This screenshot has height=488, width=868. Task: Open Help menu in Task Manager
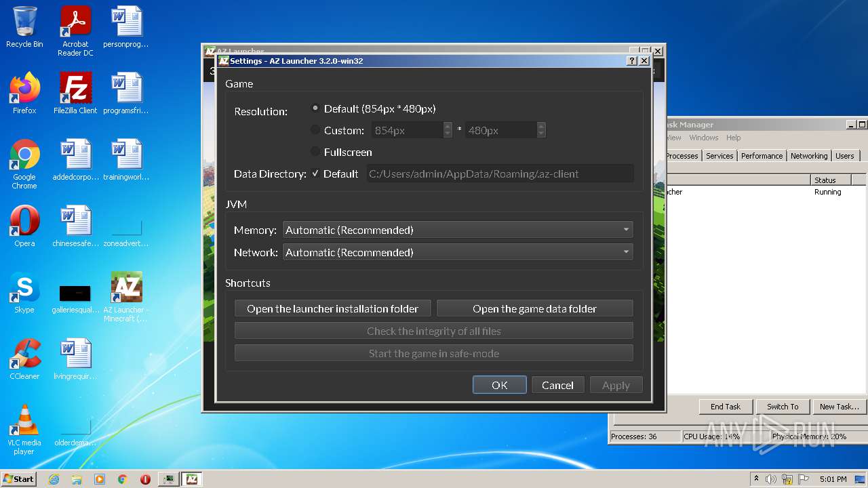click(x=733, y=138)
